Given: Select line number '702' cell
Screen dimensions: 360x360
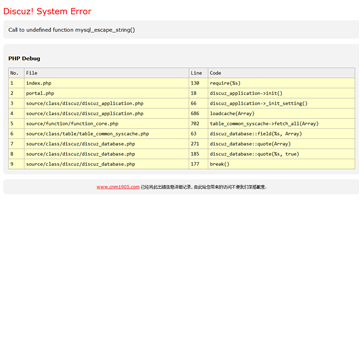Looking at the screenshot, I should [x=199, y=124].
